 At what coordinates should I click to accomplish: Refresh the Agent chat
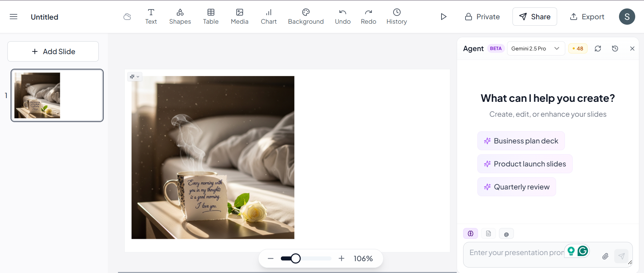(x=598, y=48)
